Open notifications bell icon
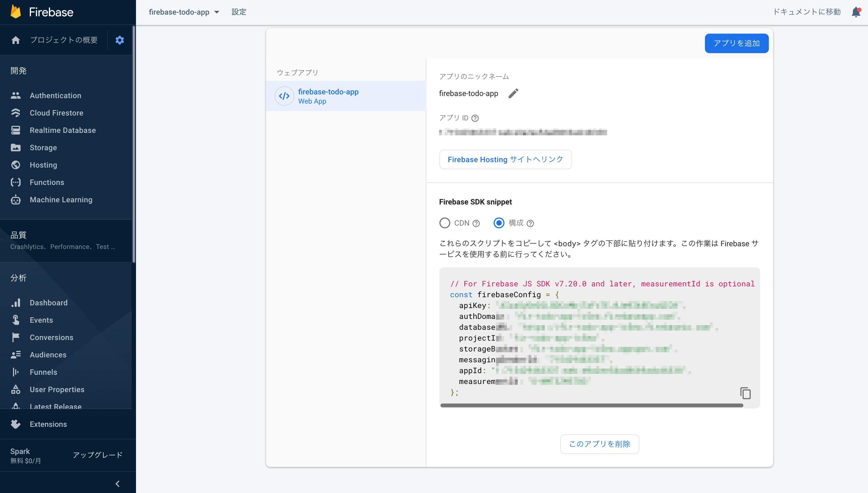This screenshot has height=493, width=868. [x=856, y=12]
